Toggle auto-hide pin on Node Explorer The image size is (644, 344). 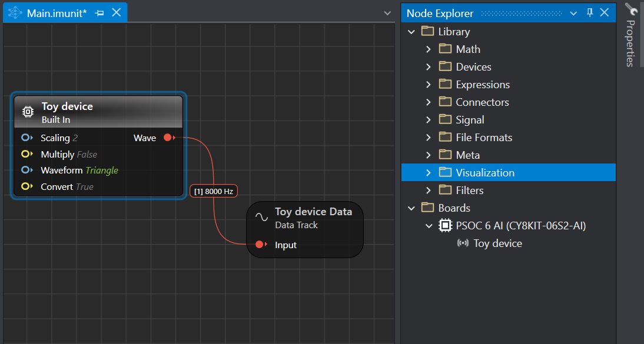click(590, 13)
